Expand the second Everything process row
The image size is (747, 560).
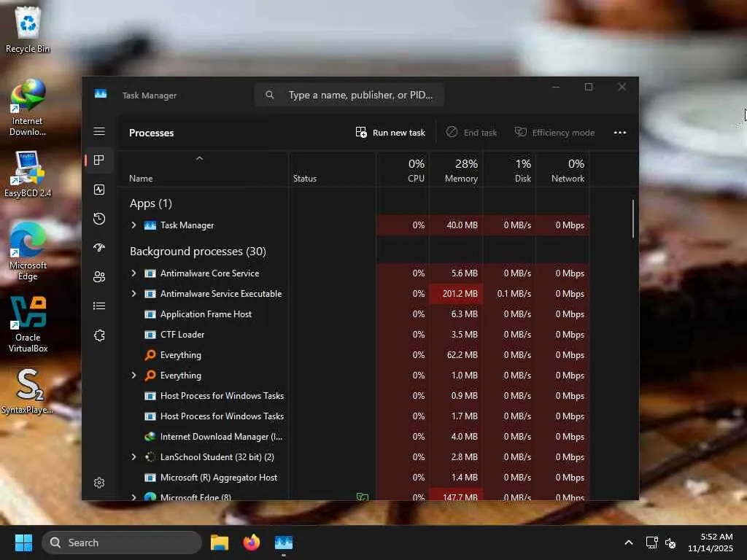coord(134,376)
